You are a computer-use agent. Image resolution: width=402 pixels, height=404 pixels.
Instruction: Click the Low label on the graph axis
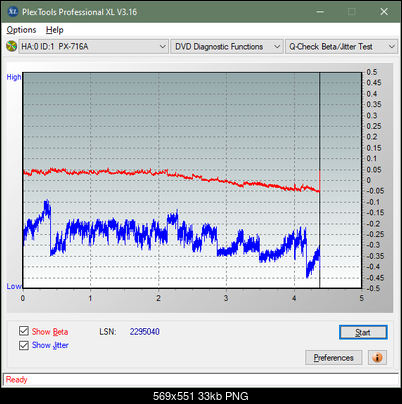[14, 286]
